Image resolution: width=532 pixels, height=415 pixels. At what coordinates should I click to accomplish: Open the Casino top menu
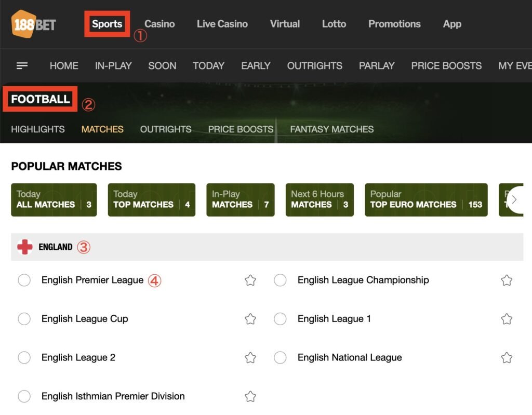coord(159,24)
